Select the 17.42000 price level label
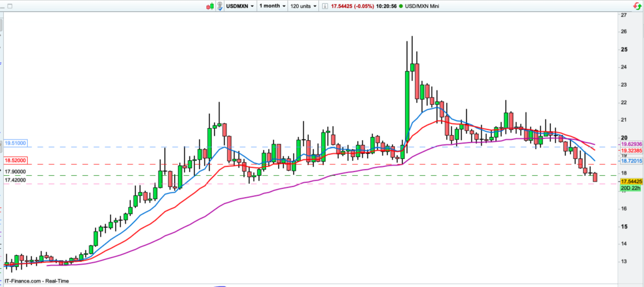The width and height of the screenshot is (644, 287). 16,180
